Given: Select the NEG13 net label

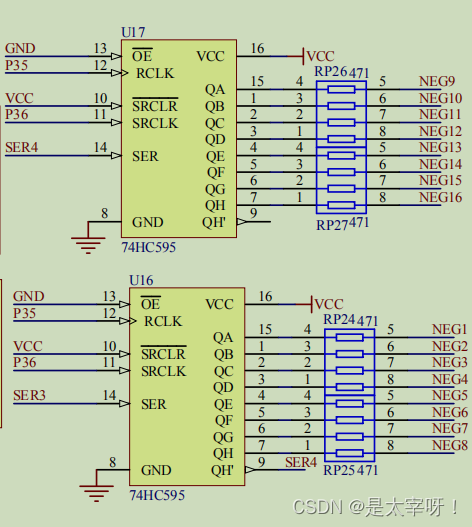Looking at the screenshot, I should pos(440,148).
